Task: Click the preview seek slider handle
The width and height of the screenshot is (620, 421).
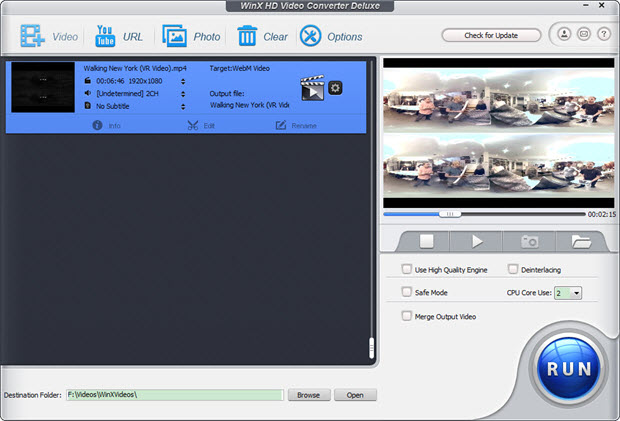Action: pos(450,214)
